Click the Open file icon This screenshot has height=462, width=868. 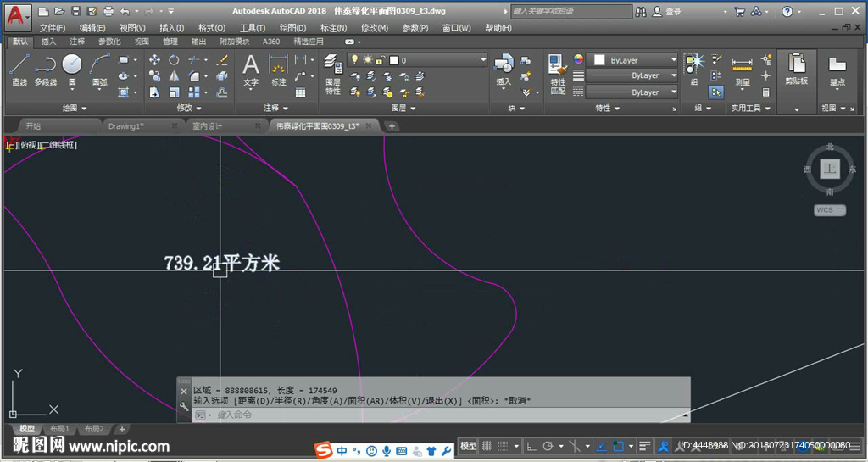tap(60, 11)
